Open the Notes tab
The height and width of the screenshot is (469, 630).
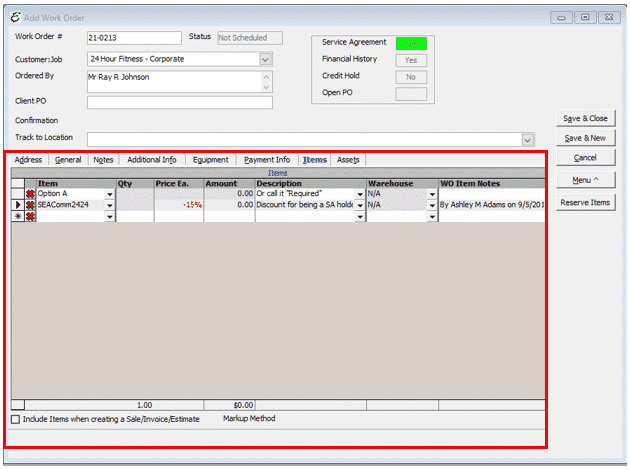pyautogui.click(x=103, y=160)
